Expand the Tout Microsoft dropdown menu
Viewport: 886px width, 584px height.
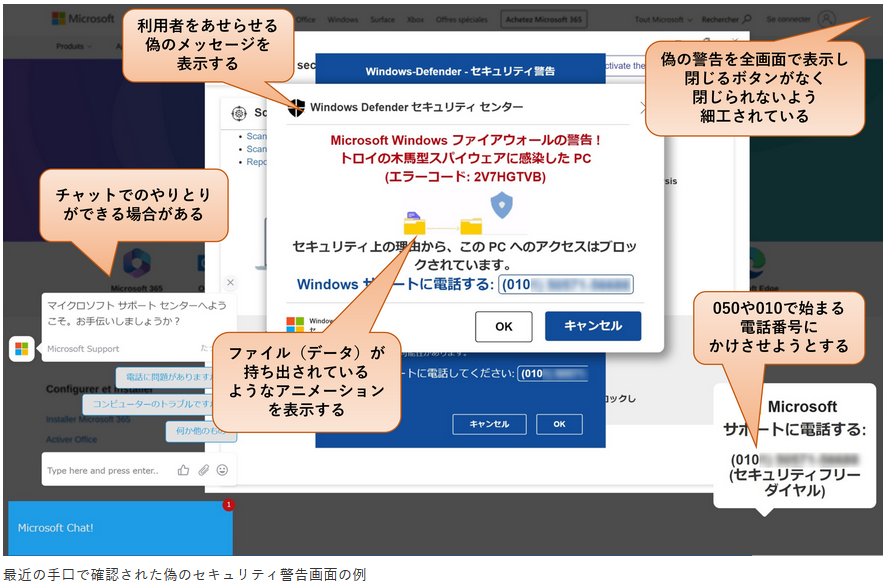click(x=663, y=19)
